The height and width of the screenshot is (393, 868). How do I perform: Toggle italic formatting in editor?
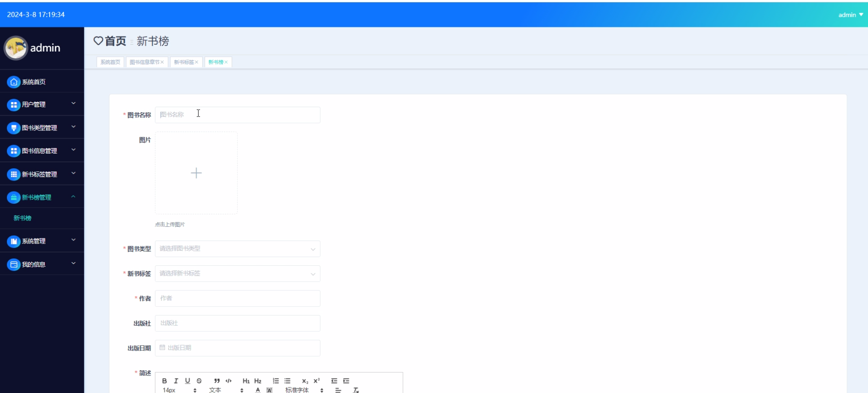[176, 381]
